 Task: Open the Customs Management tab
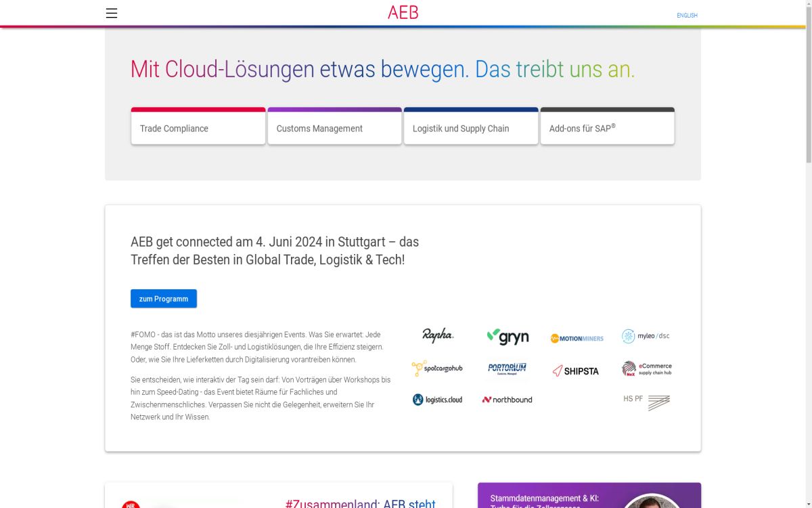click(334, 127)
